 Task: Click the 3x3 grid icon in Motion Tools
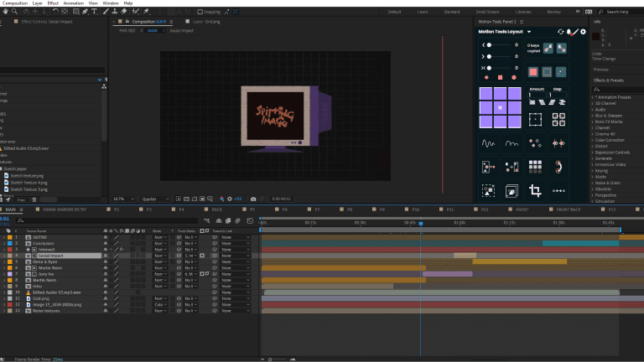(536, 167)
